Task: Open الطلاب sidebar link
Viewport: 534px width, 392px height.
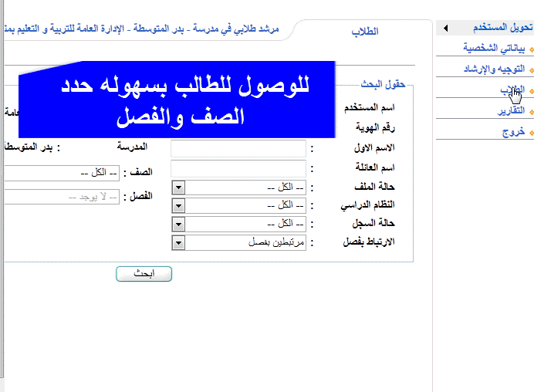Action: (x=512, y=90)
